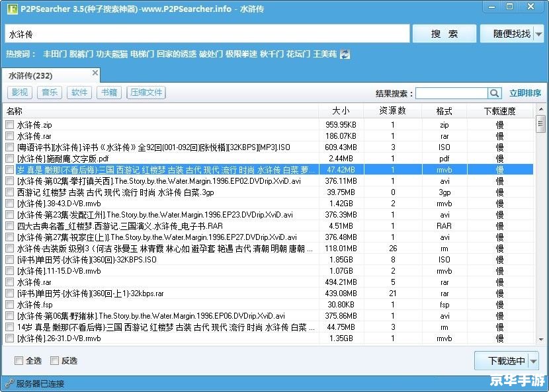Sort by the 大小 column header
The image size is (549, 392).
tap(341, 111)
